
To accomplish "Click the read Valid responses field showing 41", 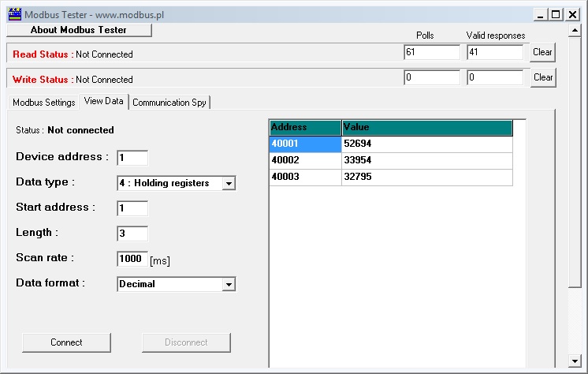I will (x=495, y=52).
